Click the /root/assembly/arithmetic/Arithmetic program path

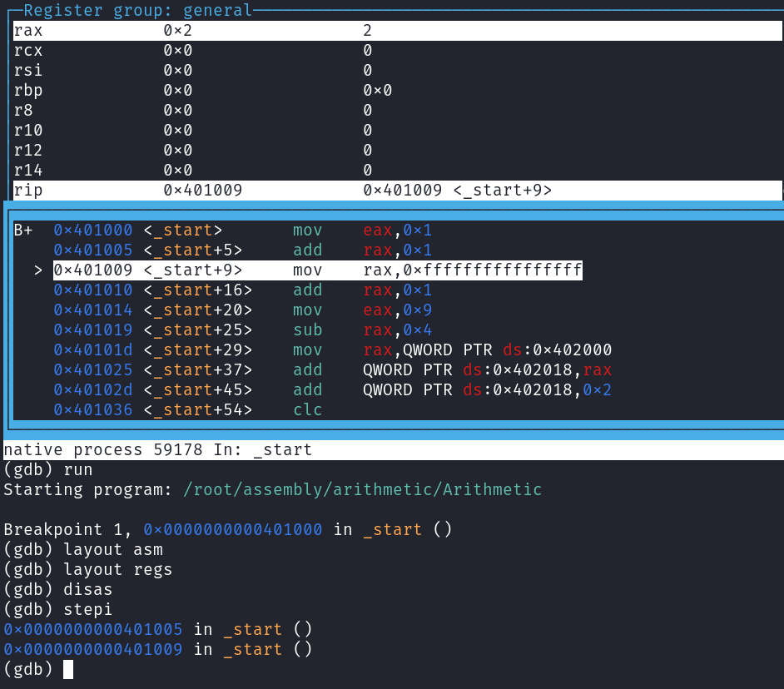click(x=362, y=489)
